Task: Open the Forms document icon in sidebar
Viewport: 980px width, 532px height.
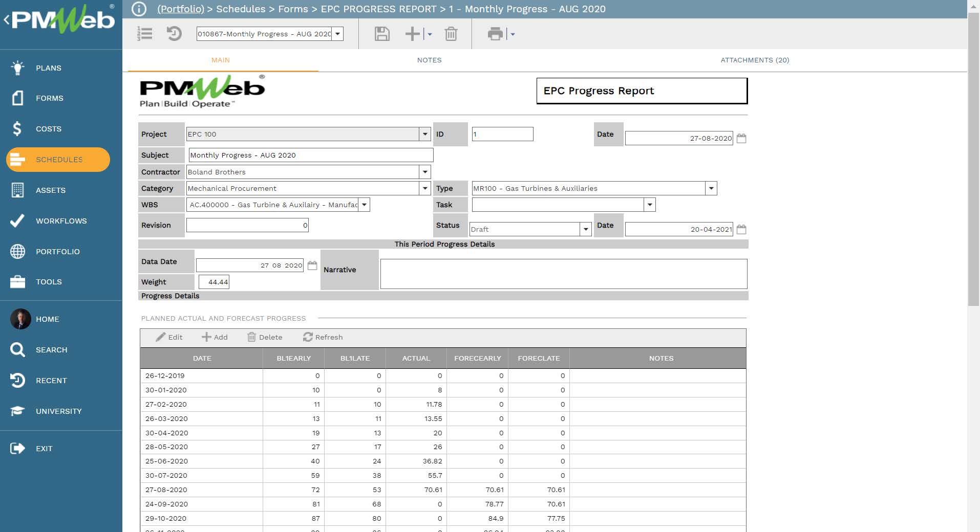Action: [x=17, y=98]
